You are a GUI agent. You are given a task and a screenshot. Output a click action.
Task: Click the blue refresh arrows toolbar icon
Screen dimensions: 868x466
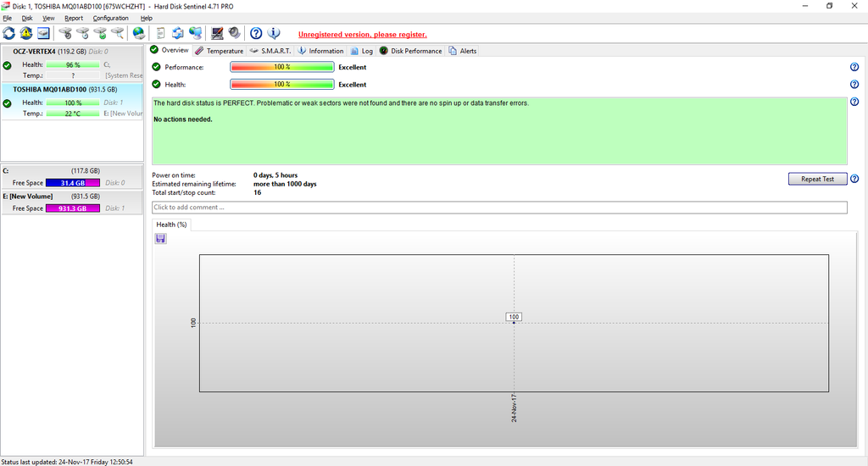(x=9, y=34)
